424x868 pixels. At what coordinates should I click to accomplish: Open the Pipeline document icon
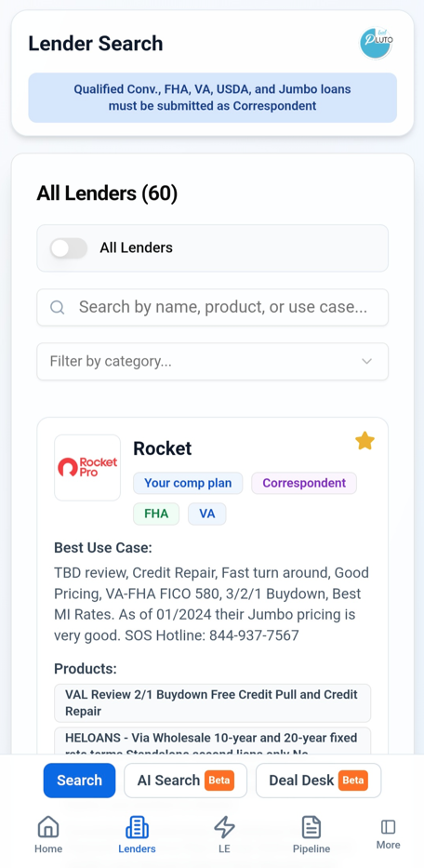311,827
